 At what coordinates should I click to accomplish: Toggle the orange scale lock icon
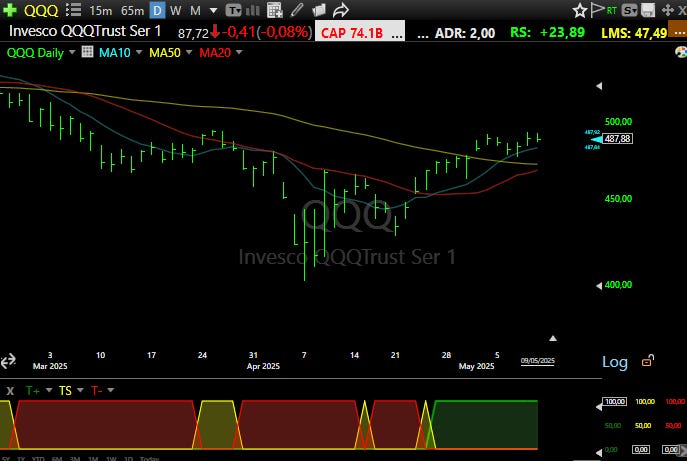coord(648,361)
